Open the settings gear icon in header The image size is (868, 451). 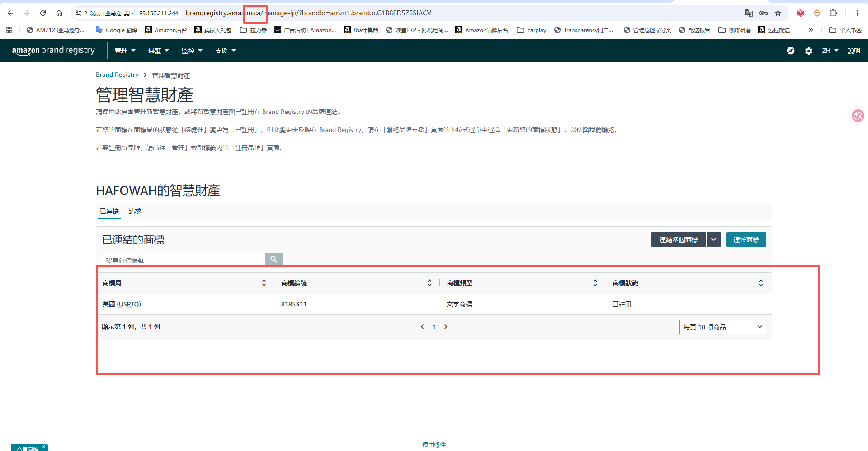[x=809, y=51]
